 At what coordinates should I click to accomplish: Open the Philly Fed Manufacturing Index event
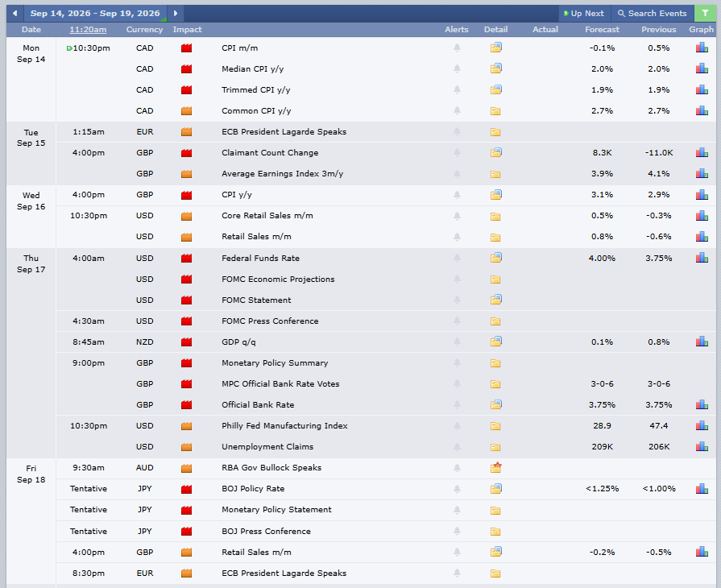[284, 426]
